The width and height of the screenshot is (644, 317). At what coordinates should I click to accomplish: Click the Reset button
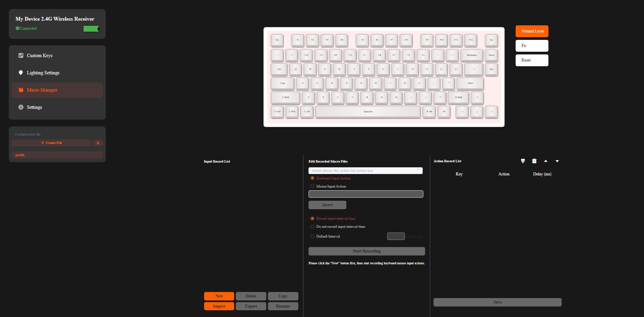[x=532, y=60]
